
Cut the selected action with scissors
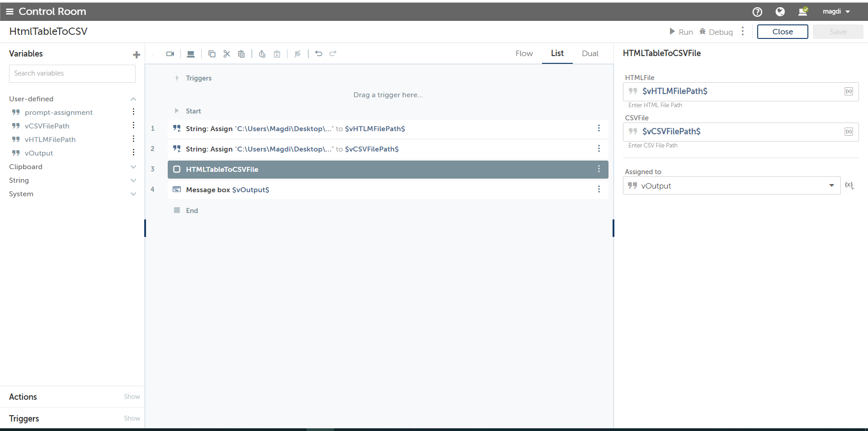pos(227,54)
